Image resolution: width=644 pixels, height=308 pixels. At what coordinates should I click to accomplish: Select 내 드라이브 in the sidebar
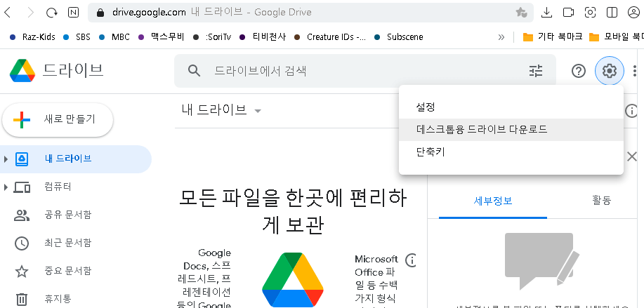(x=76, y=159)
